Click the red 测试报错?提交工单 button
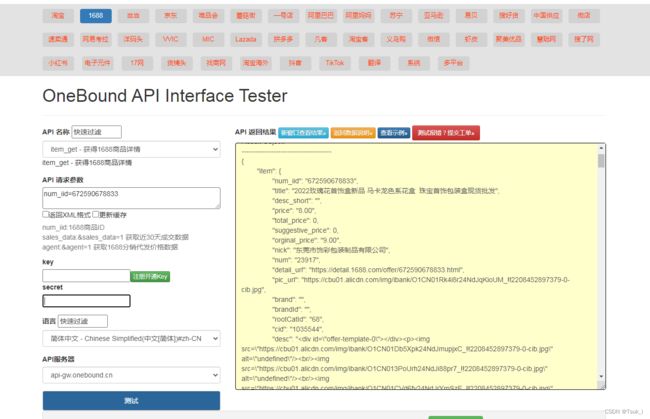The image size is (650, 419). (x=446, y=133)
